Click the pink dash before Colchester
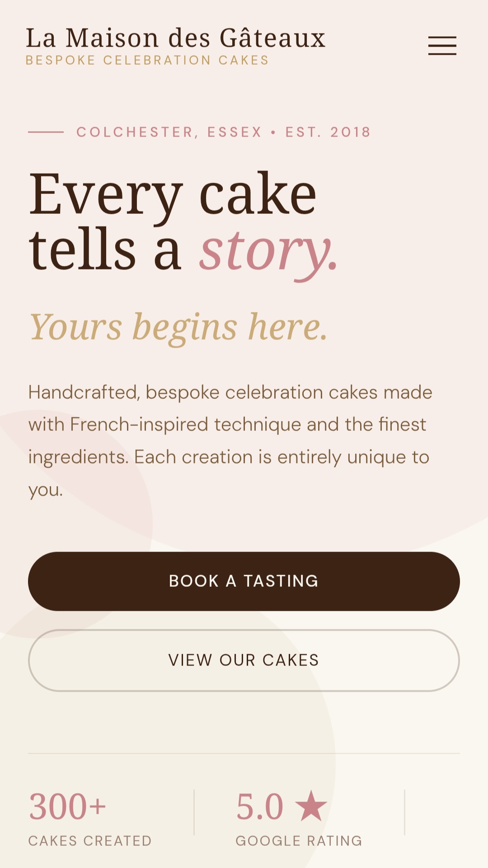 coord(46,132)
